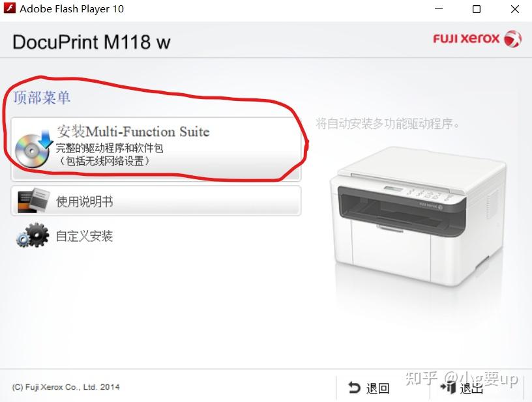Image resolution: width=532 pixels, height=402 pixels.
Task: Maximize the Flash Player window
Action: 477,9
